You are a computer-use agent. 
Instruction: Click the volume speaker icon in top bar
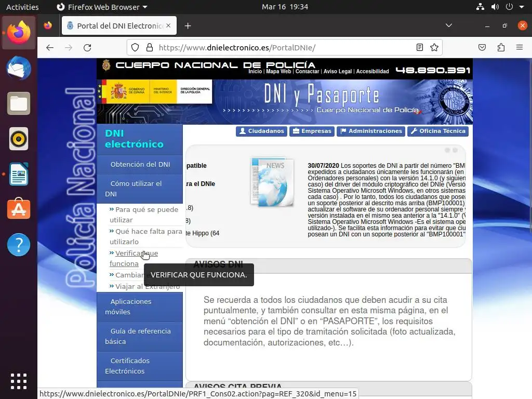point(495,7)
